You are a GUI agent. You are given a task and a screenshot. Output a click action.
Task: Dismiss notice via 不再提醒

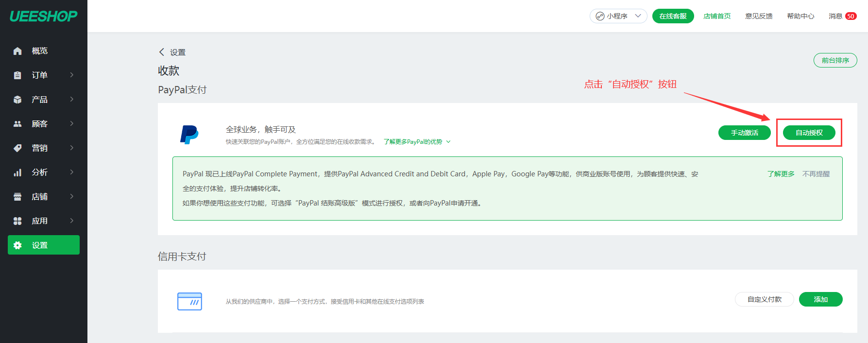click(x=816, y=174)
